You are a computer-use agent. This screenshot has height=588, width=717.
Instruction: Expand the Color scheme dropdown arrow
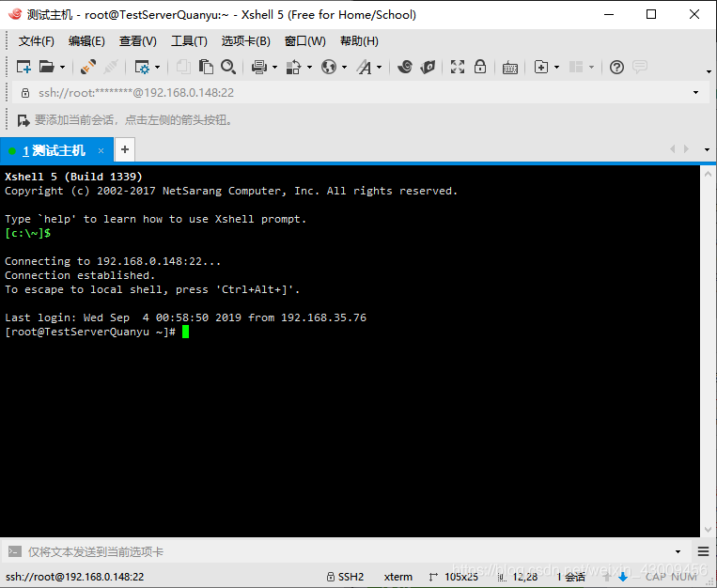309,68
